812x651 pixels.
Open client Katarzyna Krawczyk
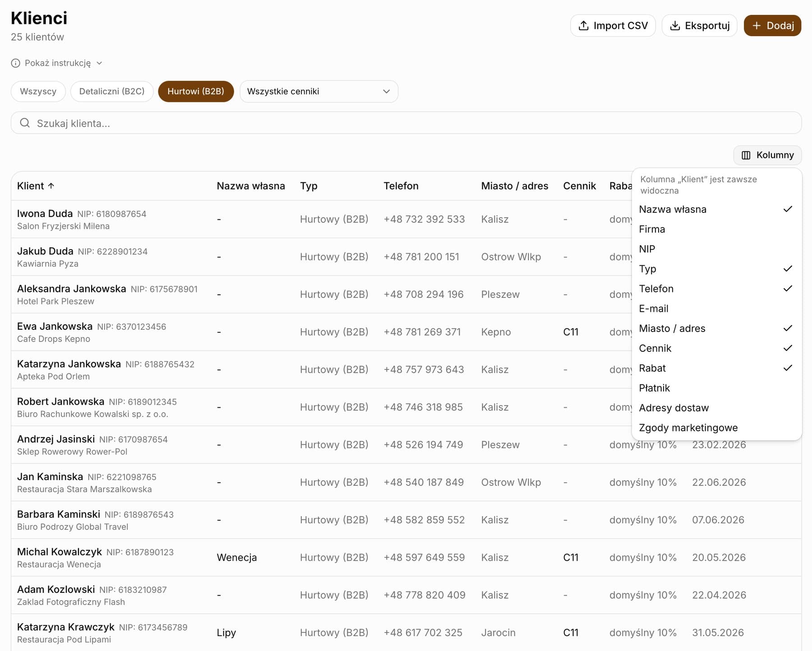point(66,627)
